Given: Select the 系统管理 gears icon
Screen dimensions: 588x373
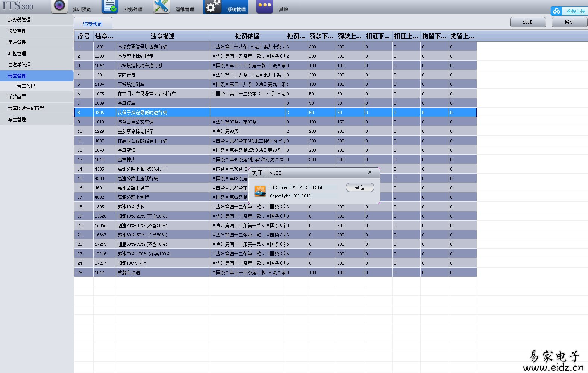Looking at the screenshot, I should tap(213, 7).
